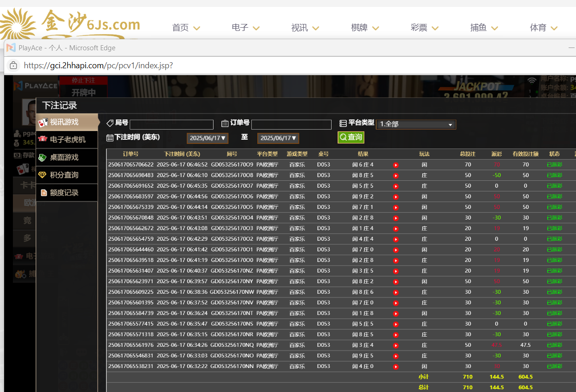Screen dimensions: 576x392
Task: Click the replay icon for order 250617065561976
Action: click(x=396, y=345)
